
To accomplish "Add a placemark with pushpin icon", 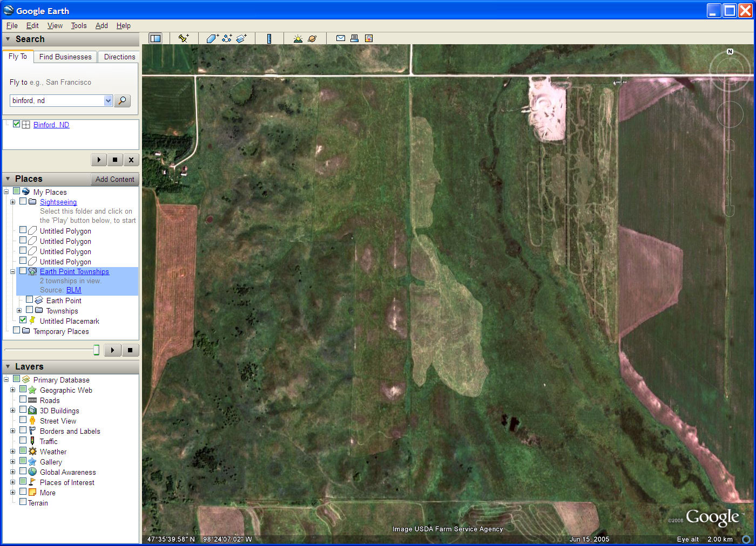I will click(184, 38).
